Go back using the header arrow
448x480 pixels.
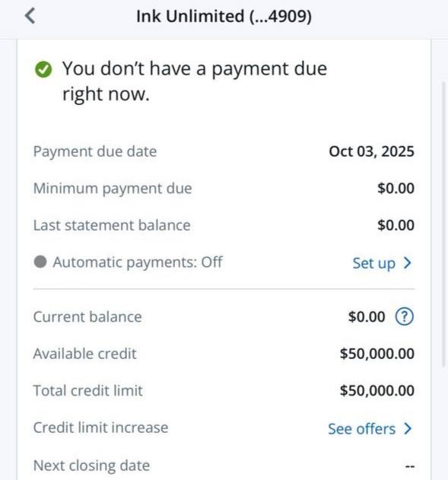tap(30, 16)
